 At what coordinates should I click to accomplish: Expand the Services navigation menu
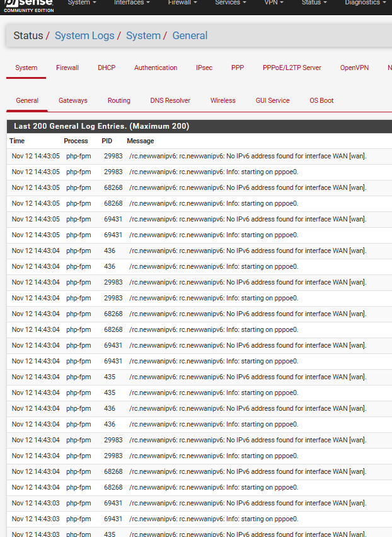pos(231,3)
